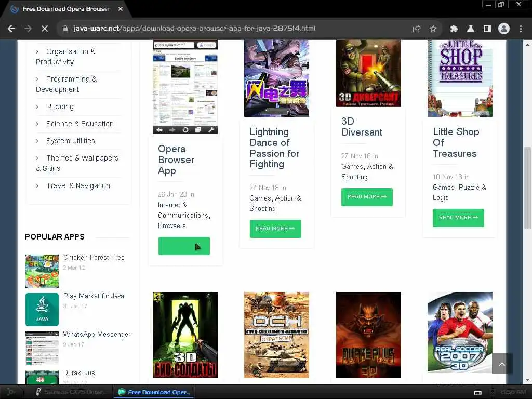
Task: Open the Duke Plus 3D game cover
Action: click(368, 335)
